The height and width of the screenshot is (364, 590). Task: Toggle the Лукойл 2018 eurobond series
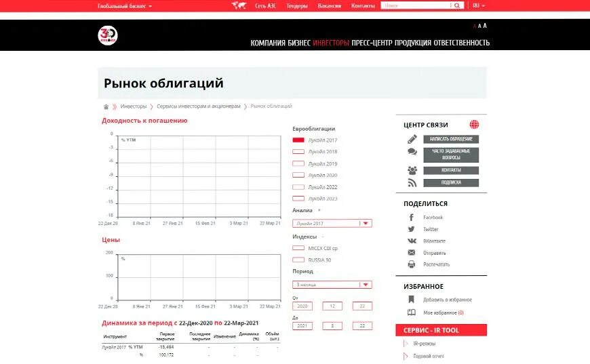(298, 152)
